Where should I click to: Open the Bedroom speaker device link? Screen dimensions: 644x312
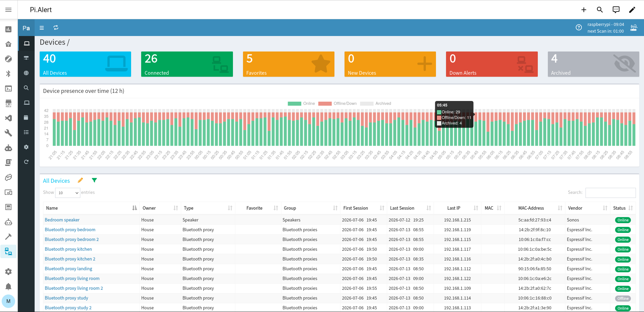click(62, 220)
